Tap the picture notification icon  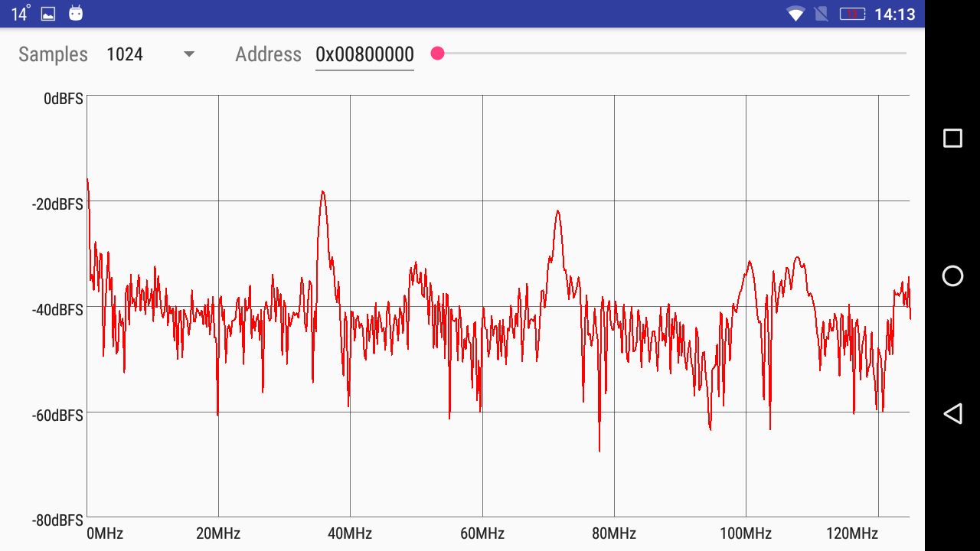[48, 14]
